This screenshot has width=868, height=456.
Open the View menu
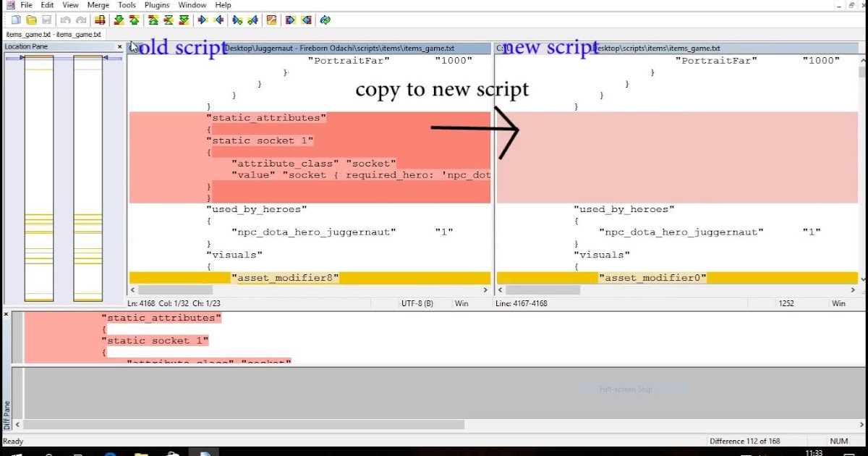coord(70,5)
